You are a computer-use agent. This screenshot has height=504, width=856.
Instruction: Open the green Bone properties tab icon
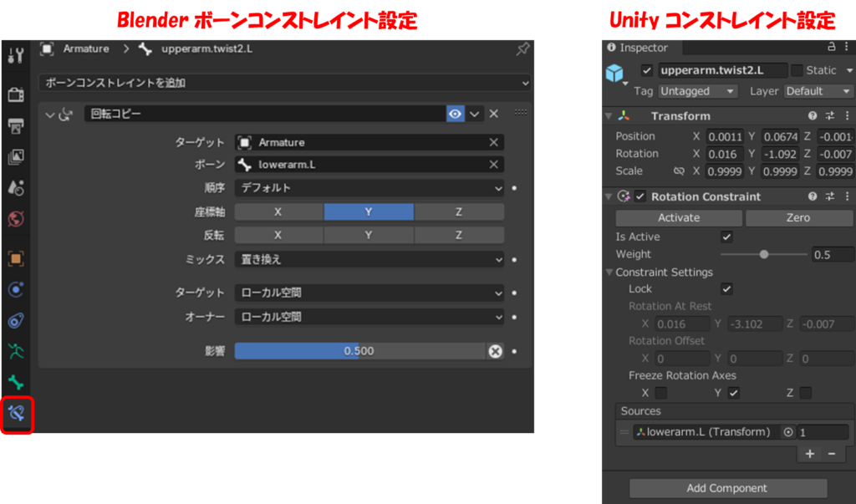(x=16, y=382)
